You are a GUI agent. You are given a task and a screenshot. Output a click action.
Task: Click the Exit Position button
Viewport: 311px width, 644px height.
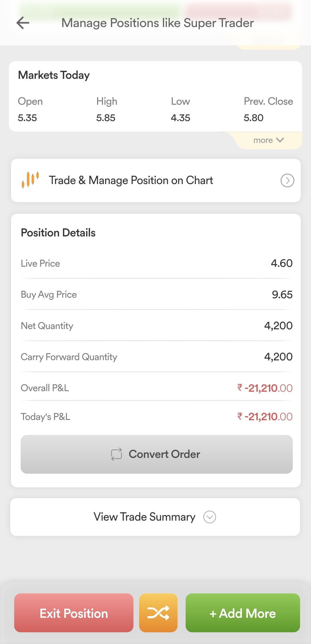(74, 613)
